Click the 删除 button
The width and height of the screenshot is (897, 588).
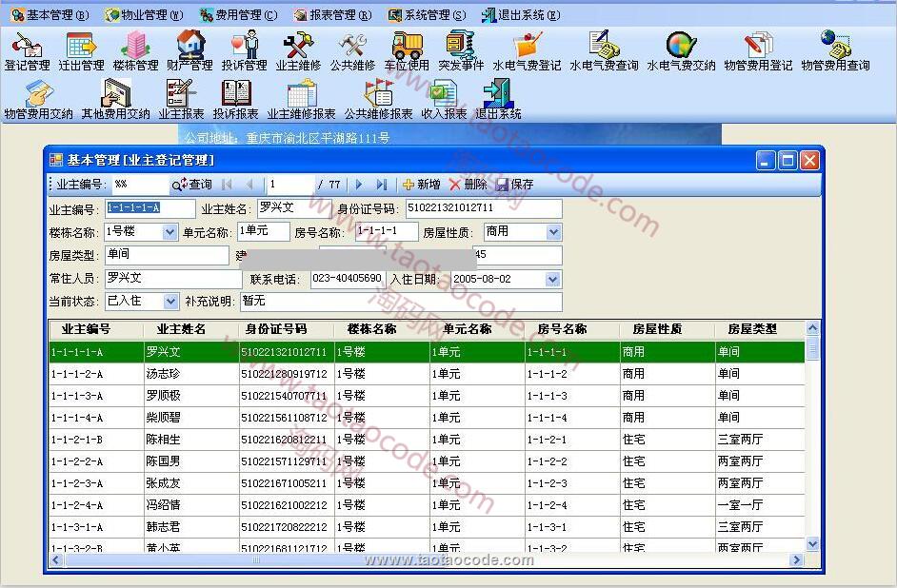[468, 185]
